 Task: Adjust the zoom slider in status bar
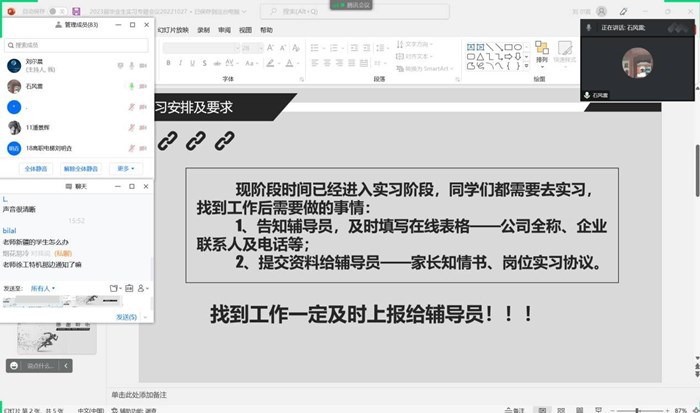[638, 409]
